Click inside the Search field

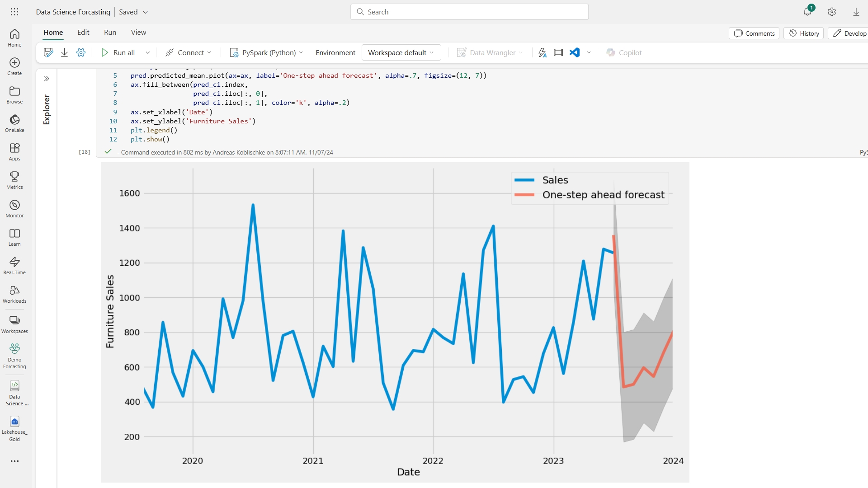tap(469, 12)
